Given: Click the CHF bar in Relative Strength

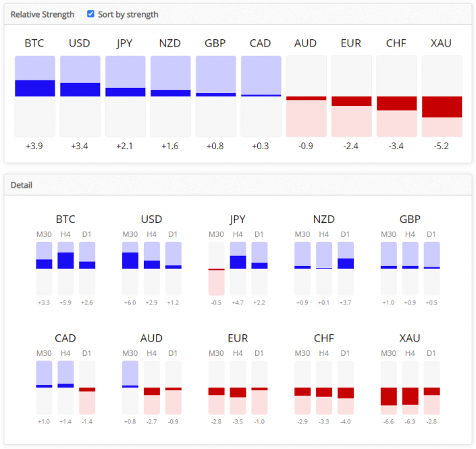Looking at the screenshot, I should pyautogui.click(x=396, y=96).
